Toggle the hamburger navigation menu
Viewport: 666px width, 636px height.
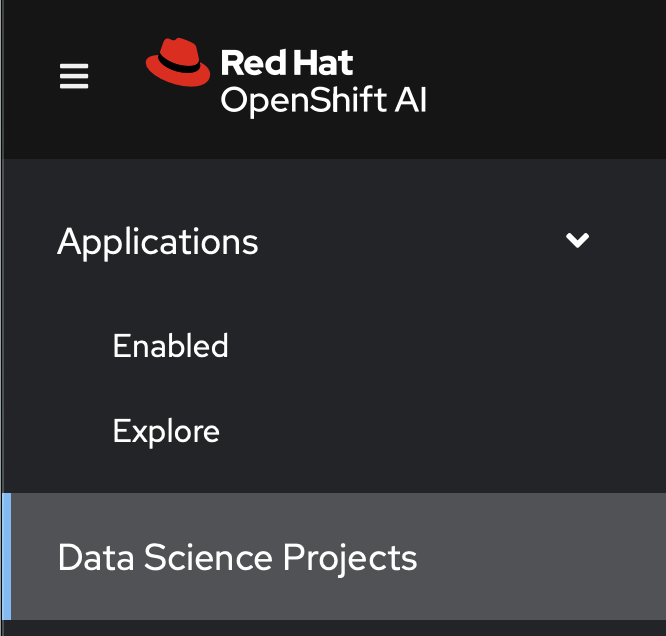[x=74, y=76]
